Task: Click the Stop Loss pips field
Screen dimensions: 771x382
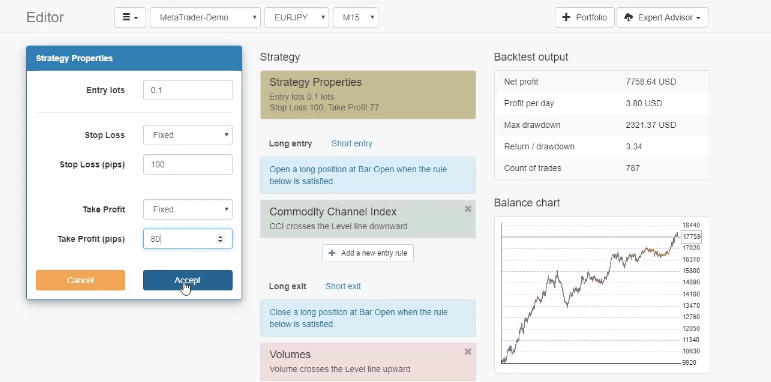Action: (x=188, y=164)
